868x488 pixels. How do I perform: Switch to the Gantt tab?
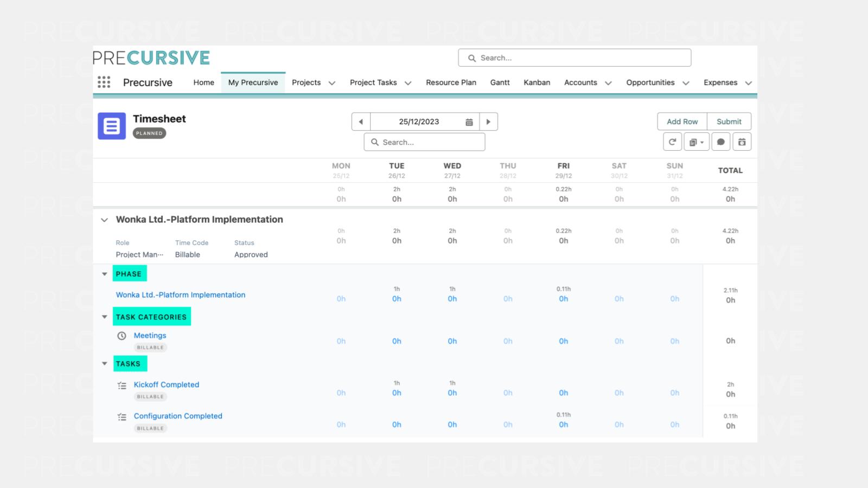point(500,82)
